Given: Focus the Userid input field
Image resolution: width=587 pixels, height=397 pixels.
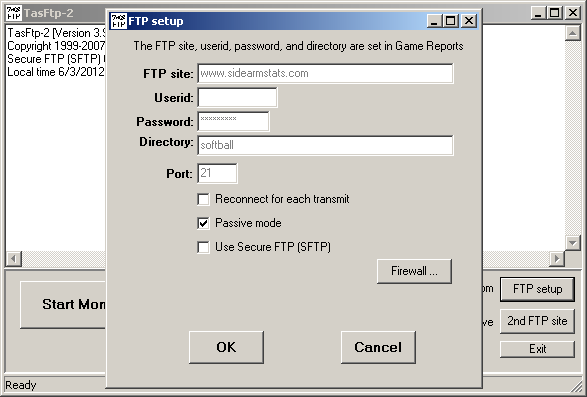Looking at the screenshot, I should tap(237, 97).
